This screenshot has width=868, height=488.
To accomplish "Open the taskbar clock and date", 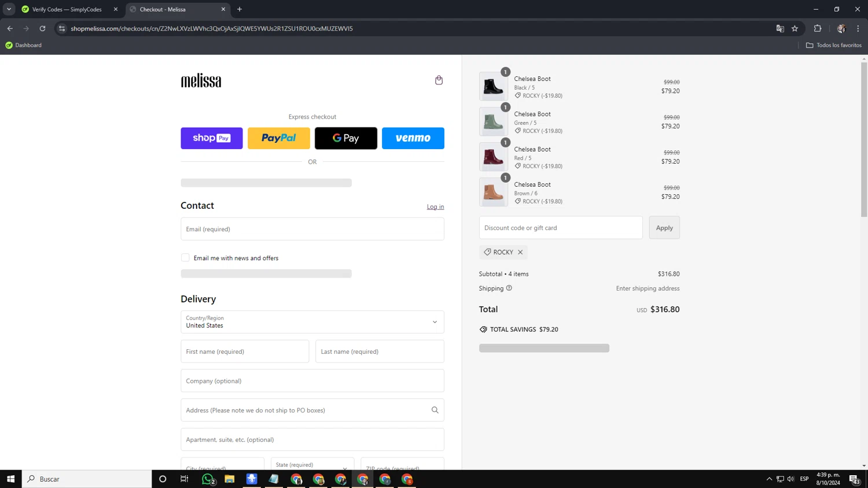I will pos(828,479).
